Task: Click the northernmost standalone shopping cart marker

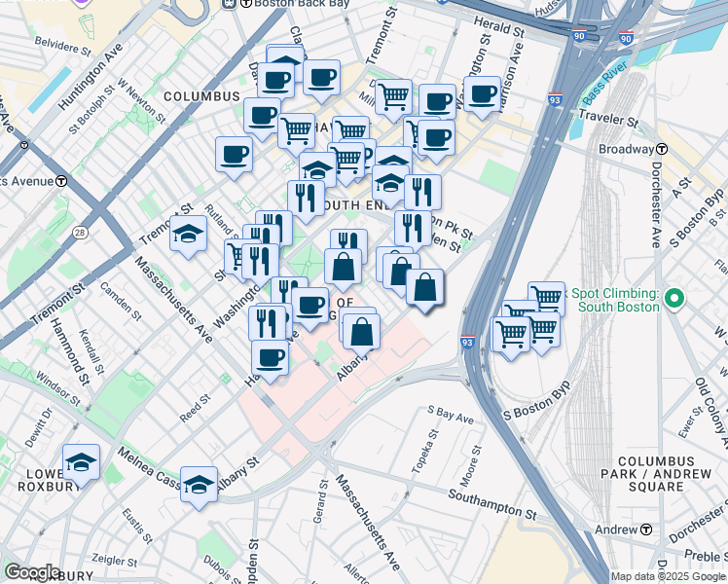Action: 393,96
